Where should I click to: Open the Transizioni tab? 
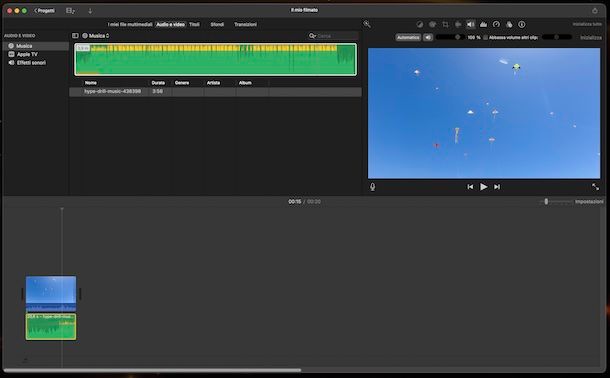(245, 24)
